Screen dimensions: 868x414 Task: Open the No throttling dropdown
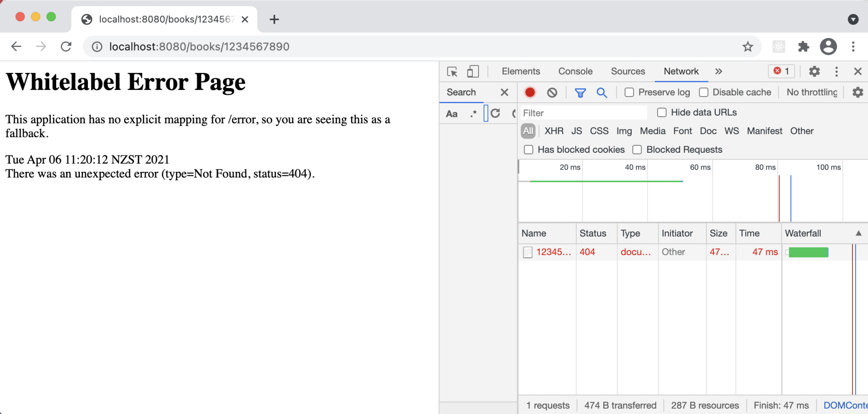point(811,92)
